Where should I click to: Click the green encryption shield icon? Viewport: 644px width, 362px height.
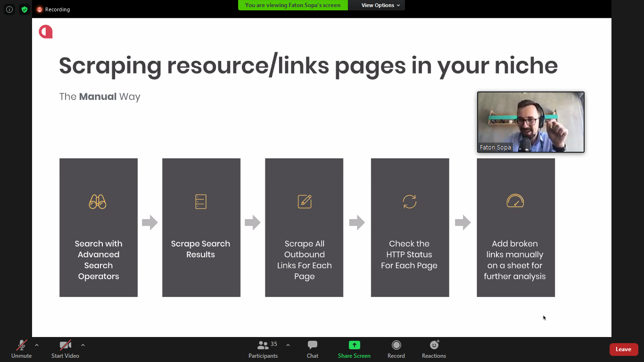pos(25,9)
